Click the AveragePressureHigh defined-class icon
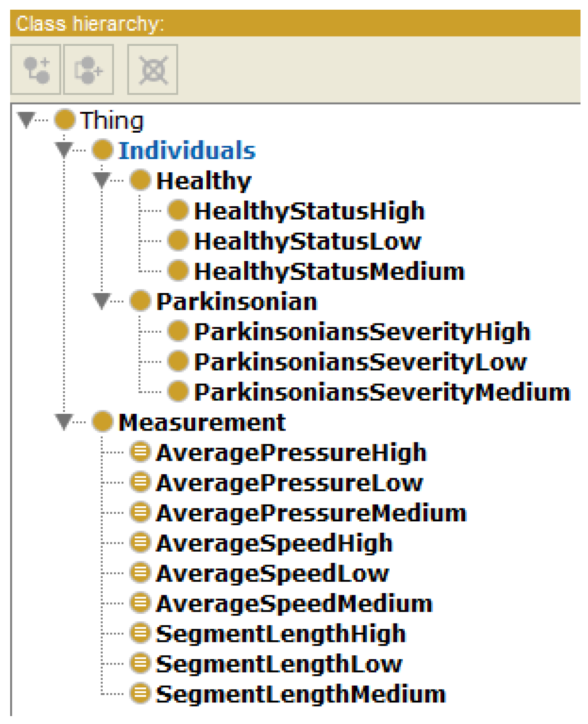This screenshot has height=724, width=588. (140, 453)
